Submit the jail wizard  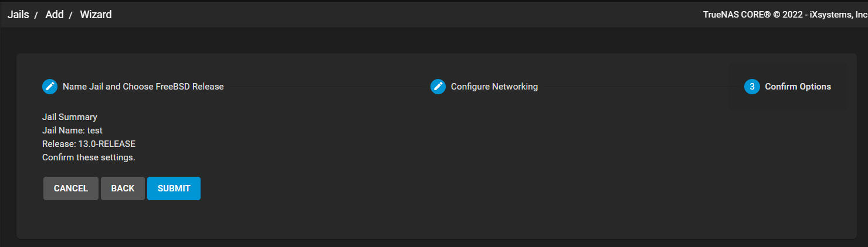[174, 188]
